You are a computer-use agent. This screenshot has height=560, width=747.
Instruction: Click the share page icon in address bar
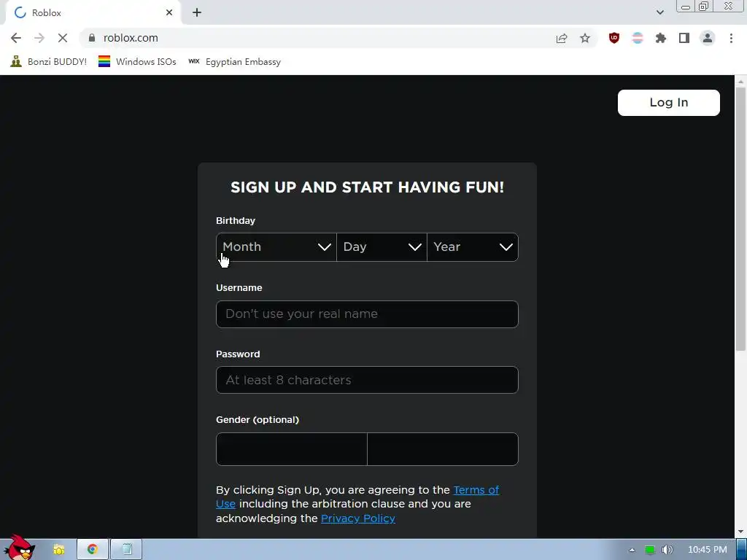[x=562, y=38]
